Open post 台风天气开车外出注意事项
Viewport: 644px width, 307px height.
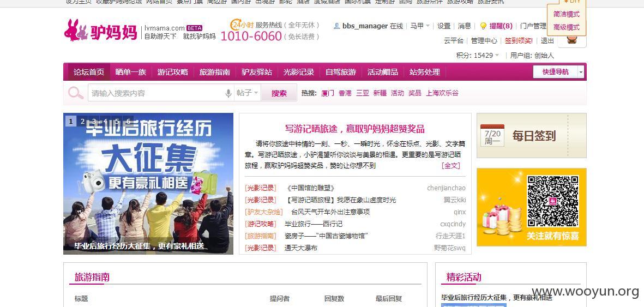point(330,212)
